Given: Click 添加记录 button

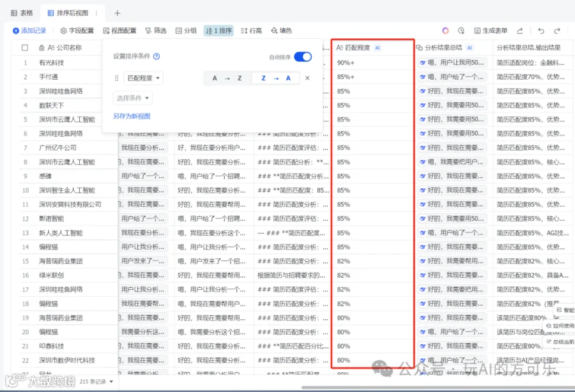Looking at the screenshot, I should pyautogui.click(x=29, y=31).
